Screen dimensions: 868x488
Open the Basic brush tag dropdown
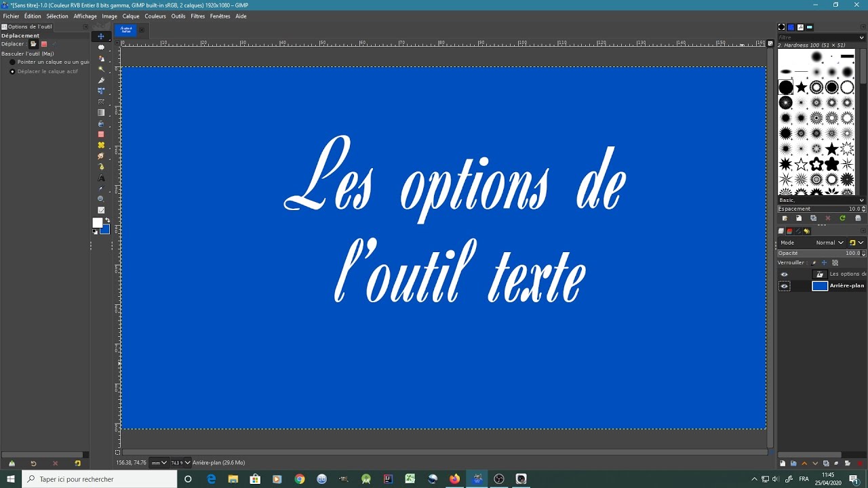pyautogui.click(x=821, y=200)
